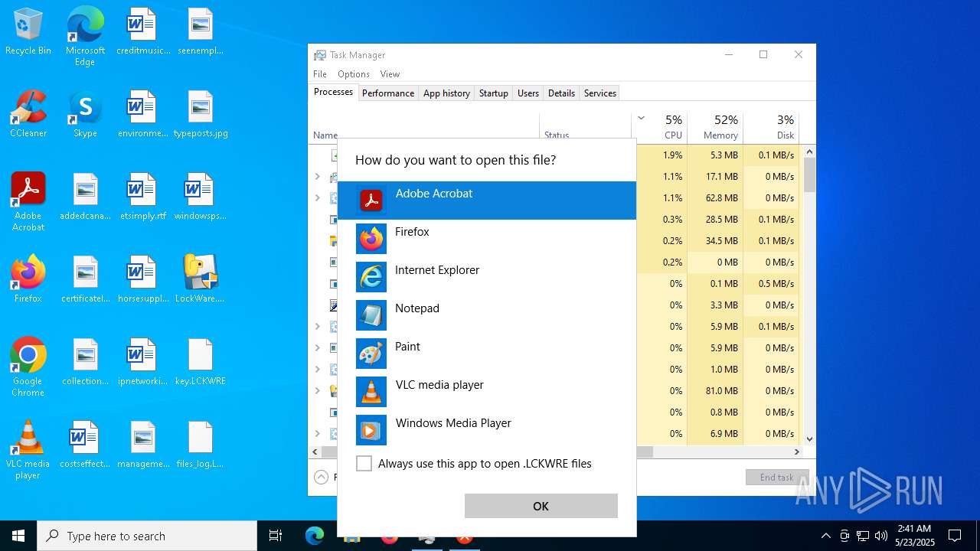Expand the process row showing 81.0 MB memory
Image resolution: width=980 pixels, height=551 pixels.
tap(318, 390)
